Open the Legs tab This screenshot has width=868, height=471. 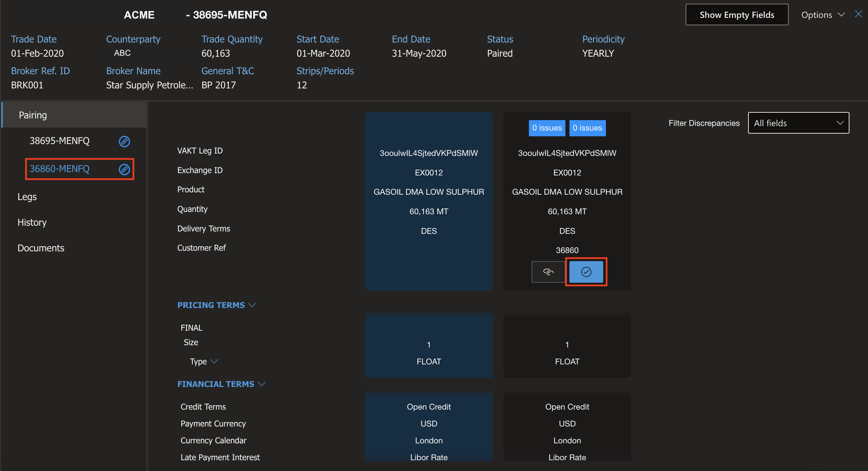click(27, 197)
